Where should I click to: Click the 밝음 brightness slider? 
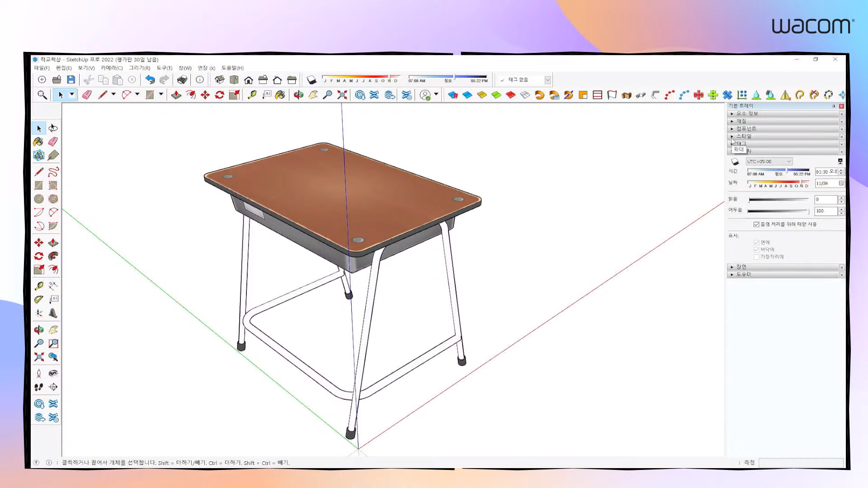(778, 200)
